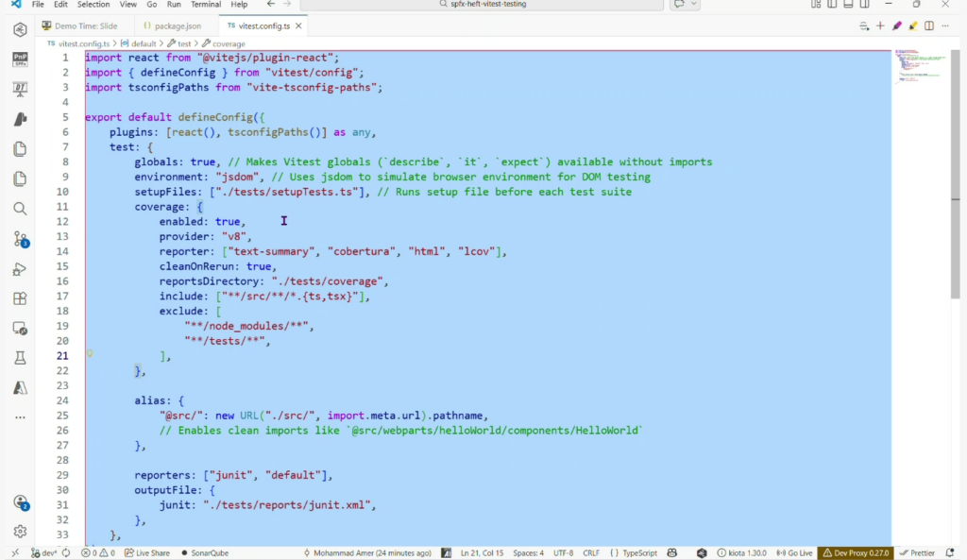Open the Testing flask icon view

pyautogui.click(x=20, y=358)
